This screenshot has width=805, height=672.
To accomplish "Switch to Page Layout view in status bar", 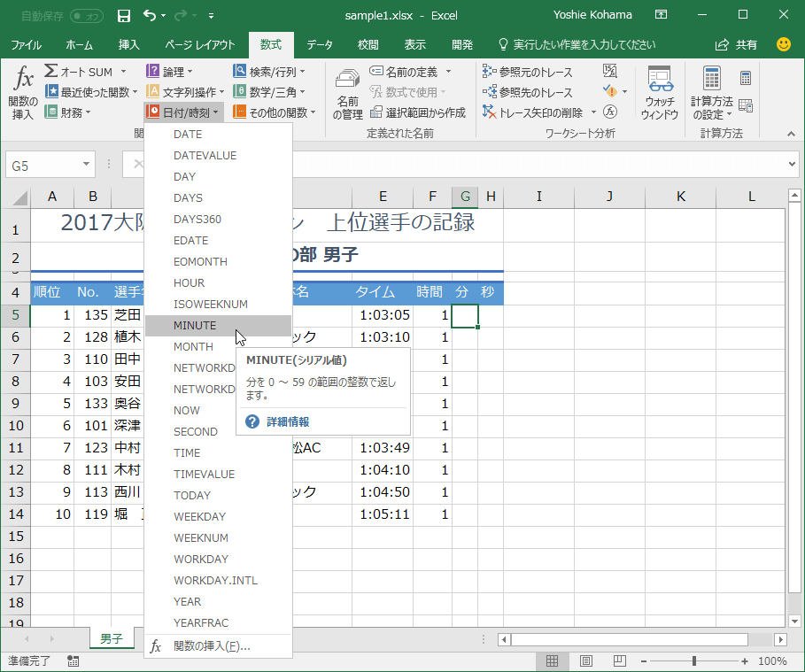I will click(585, 660).
